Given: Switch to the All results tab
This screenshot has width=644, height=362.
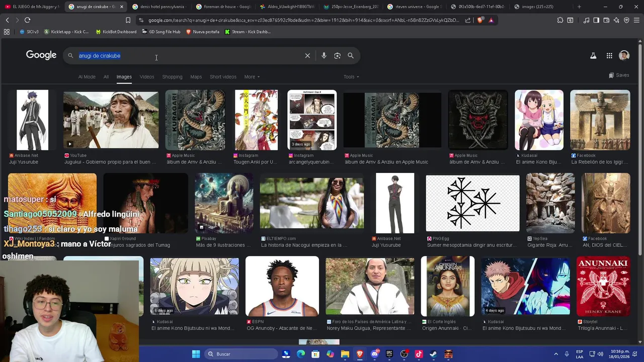Looking at the screenshot, I should (106, 77).
